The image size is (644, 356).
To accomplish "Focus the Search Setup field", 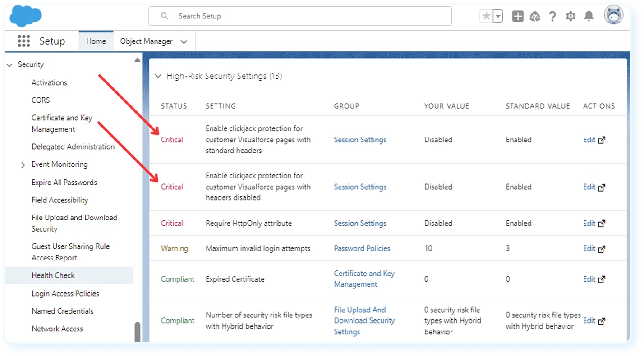I will pos(300,16).
